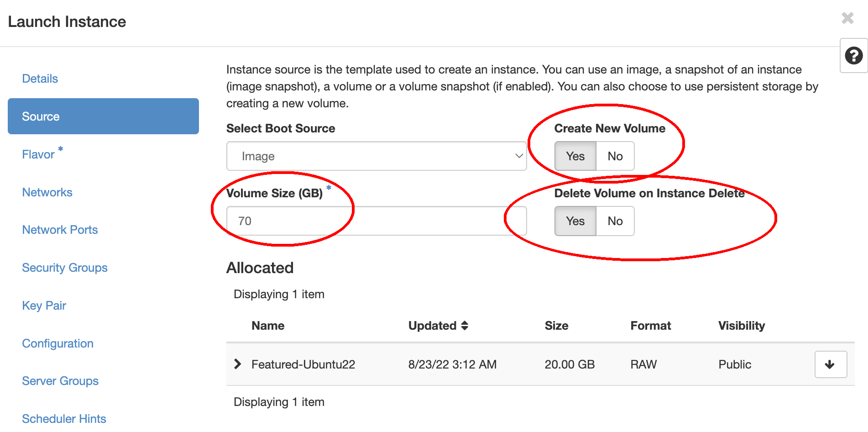868x432 pixels.
Task: Close the Launch Instance dialog
Action: [x=847, y=18]
